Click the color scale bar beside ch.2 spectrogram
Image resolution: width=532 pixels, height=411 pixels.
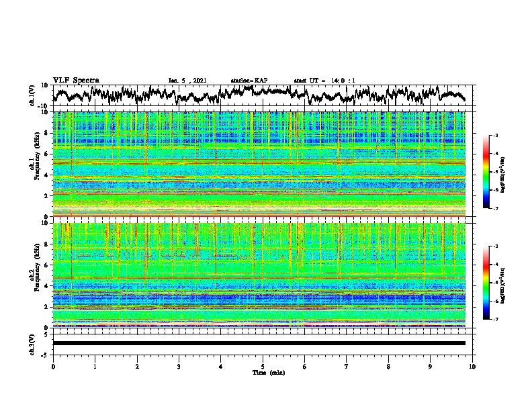pyautogui.click(x=486, y=283)
